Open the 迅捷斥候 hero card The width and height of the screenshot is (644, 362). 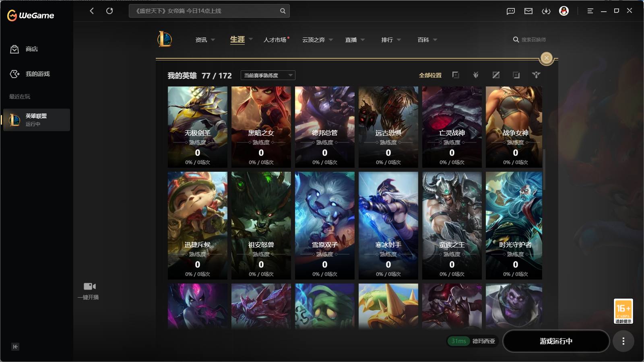198,226
